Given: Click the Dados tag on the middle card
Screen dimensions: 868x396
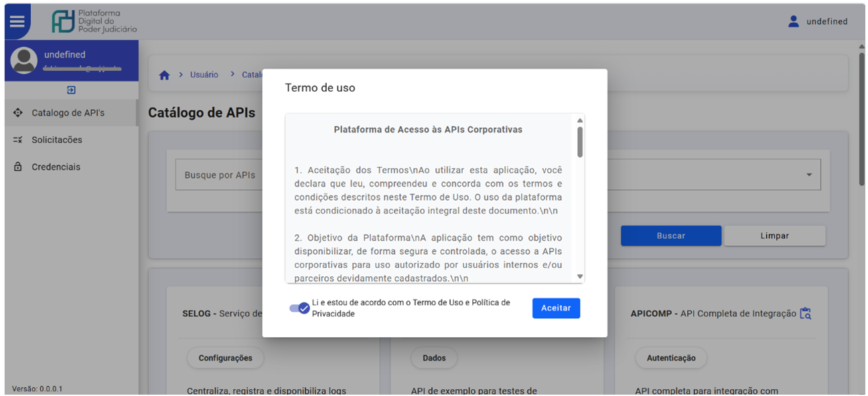Looking at the screenshot, I should pos(434,358).
